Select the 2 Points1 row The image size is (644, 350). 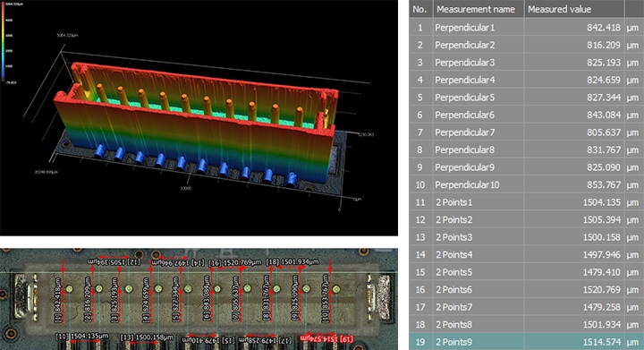(527, 202)
